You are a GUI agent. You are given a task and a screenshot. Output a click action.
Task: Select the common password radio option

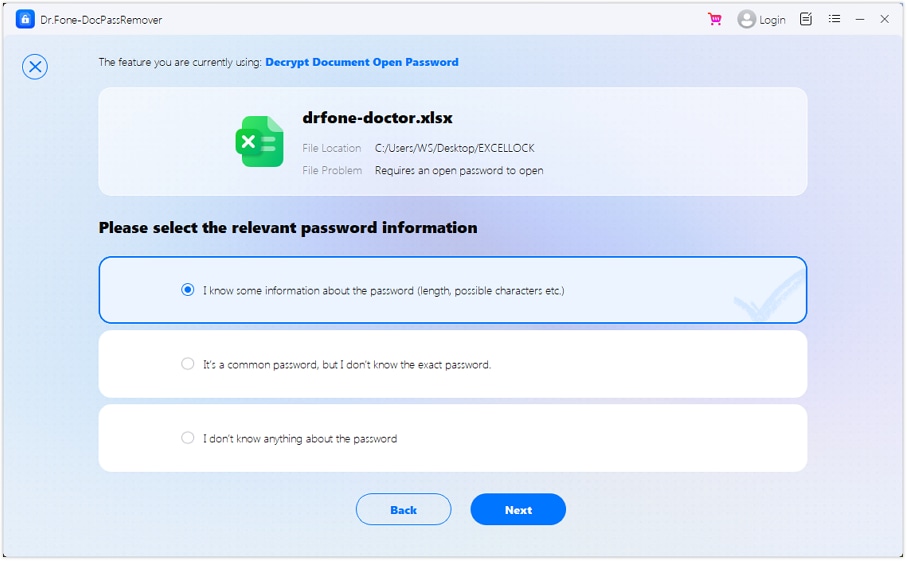click(187, 364)
